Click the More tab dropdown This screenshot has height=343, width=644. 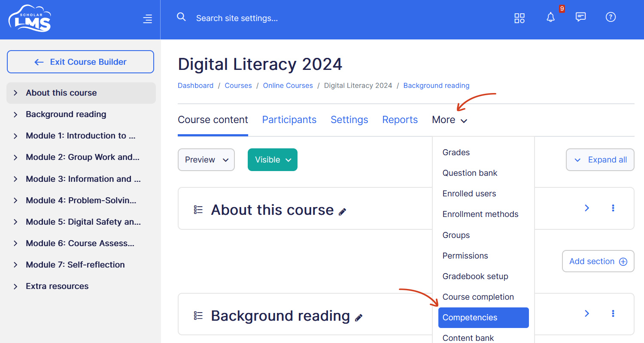pos(449,120)
